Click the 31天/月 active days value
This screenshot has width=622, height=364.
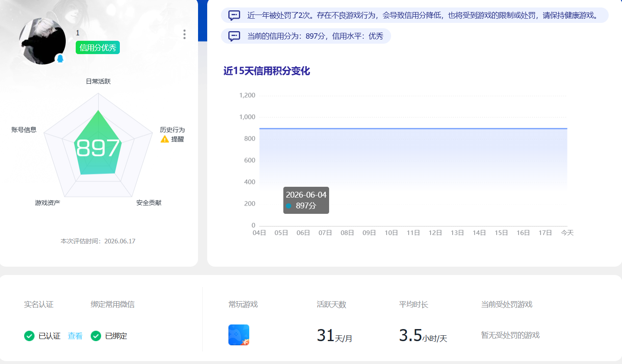(x=335, y=335)
